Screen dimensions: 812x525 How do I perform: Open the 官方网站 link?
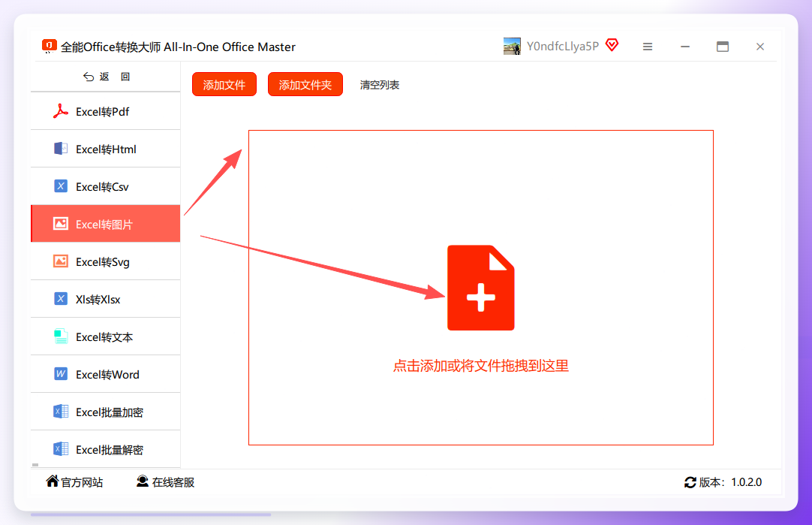coord(82,482)
